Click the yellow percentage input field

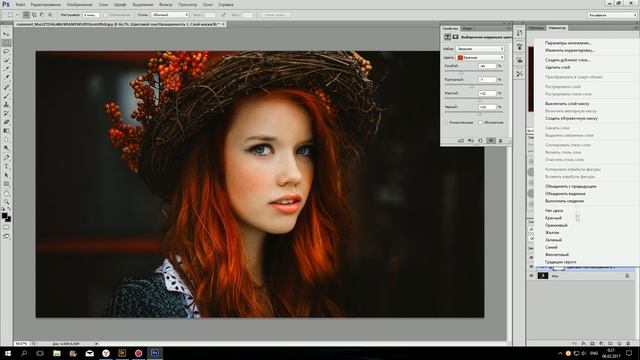pyautogui.click(x=487, y=93)
